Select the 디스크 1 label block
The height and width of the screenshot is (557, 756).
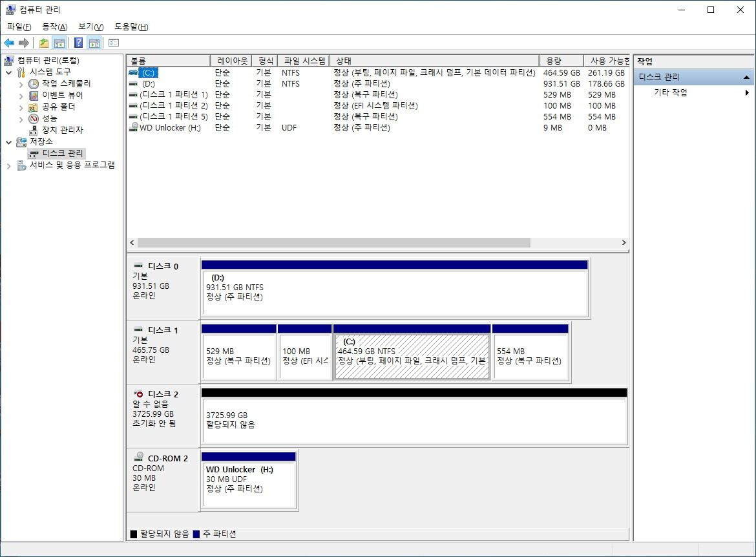[x=163, y=352]
